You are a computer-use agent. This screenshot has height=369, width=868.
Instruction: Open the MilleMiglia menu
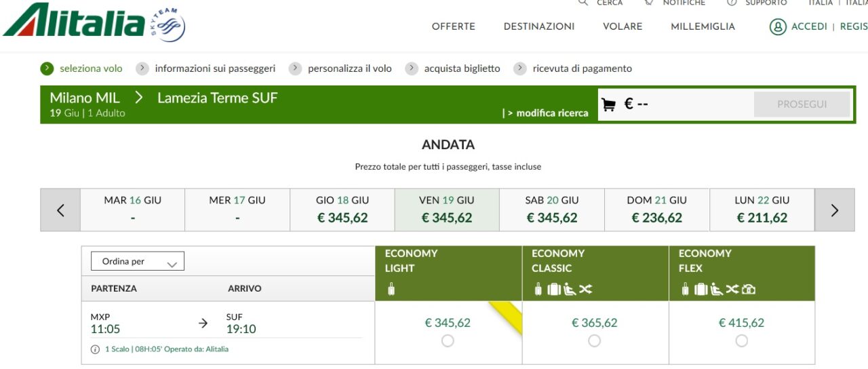(x=703, y=26)
